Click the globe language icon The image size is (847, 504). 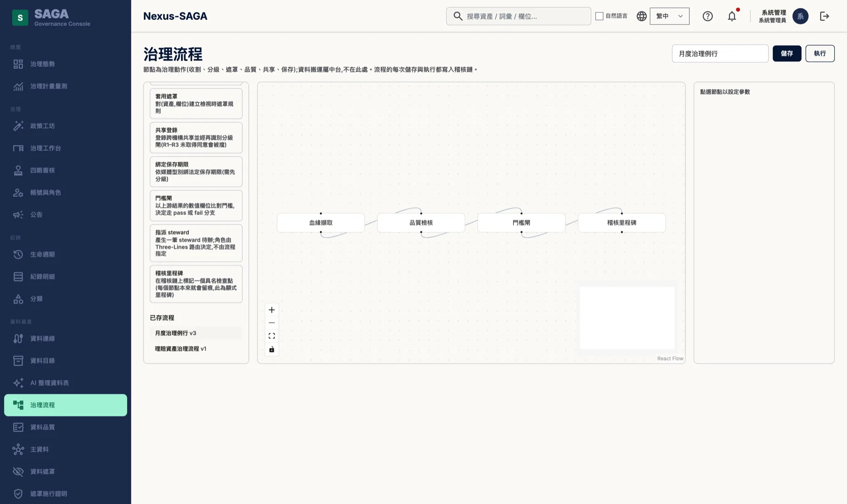[x=641, y=16]
